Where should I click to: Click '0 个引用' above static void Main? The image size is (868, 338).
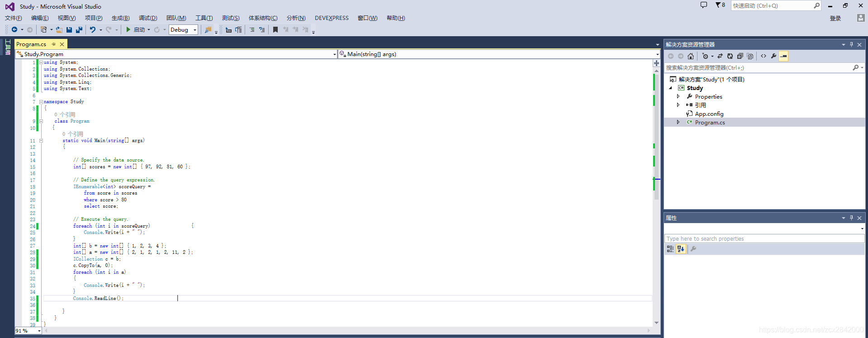pos(73,134)
